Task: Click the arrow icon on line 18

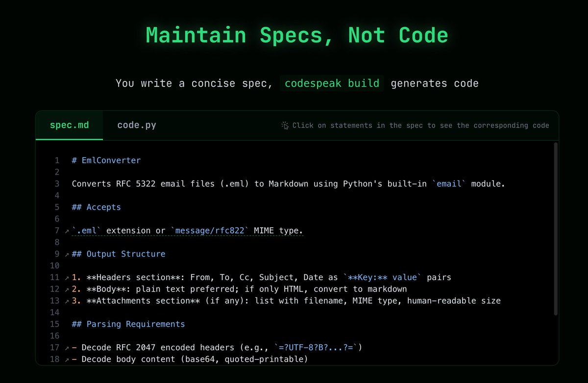Action: click(67, 360)
